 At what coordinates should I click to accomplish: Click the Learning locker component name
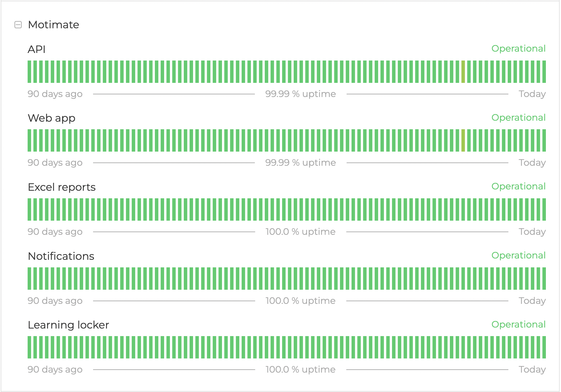pos(68,325)
